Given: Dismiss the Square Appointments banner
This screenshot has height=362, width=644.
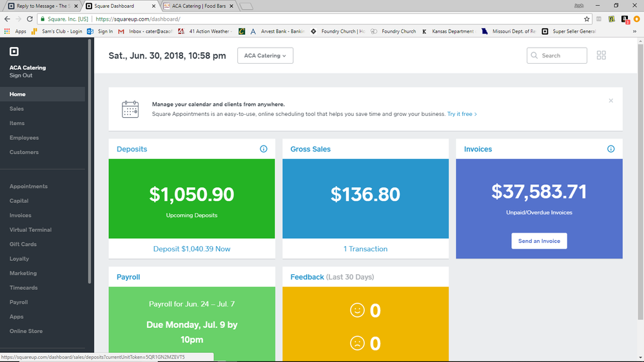Looking at the screenshot, I should pos(610,100).
